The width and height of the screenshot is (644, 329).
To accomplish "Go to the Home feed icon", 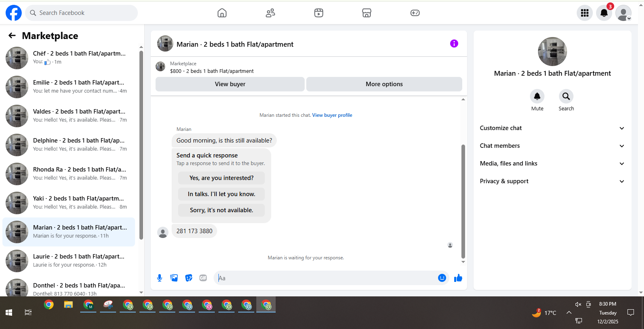I will pyautogui.click(x=222, y=13).
